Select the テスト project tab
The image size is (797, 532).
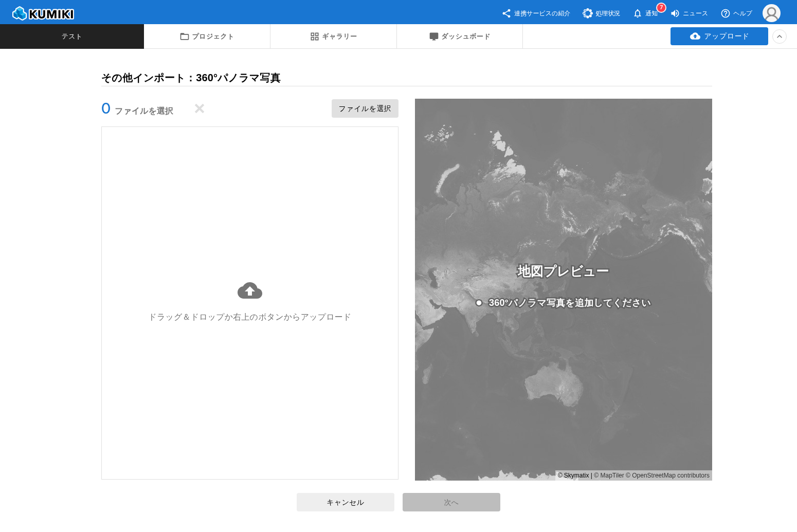(72, 36)
